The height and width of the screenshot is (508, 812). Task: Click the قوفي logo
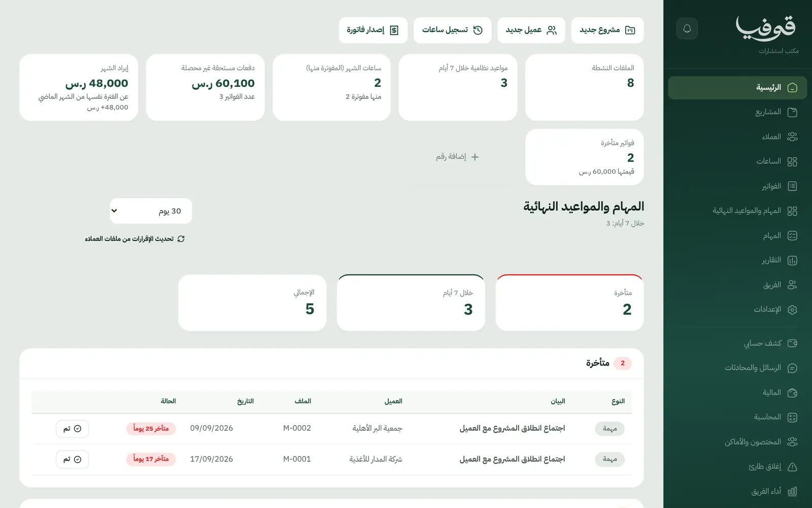tap(766, 28)
